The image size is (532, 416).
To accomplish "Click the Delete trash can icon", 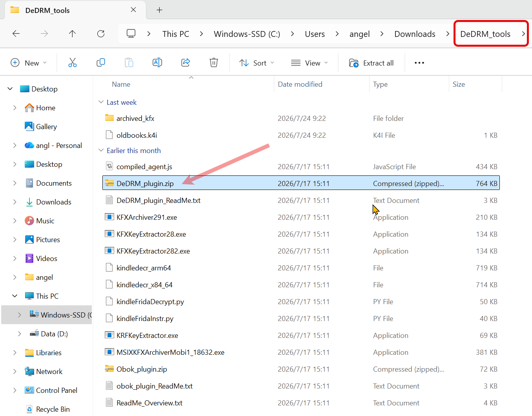I will 214,63.
